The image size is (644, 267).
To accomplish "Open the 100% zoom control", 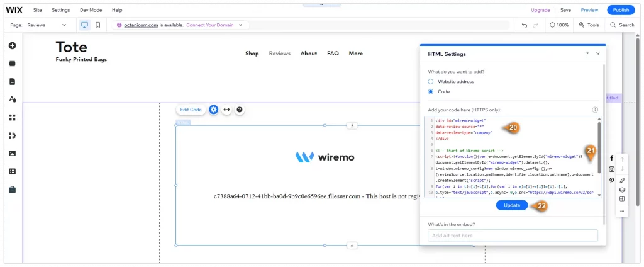I will coord(559,25).
